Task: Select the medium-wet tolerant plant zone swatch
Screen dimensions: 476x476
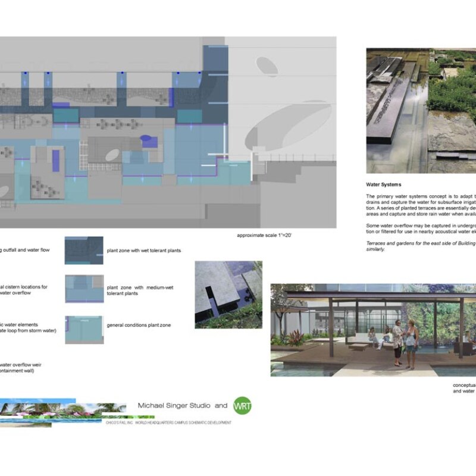Action: pyautogui.click(x=84, y=289)
